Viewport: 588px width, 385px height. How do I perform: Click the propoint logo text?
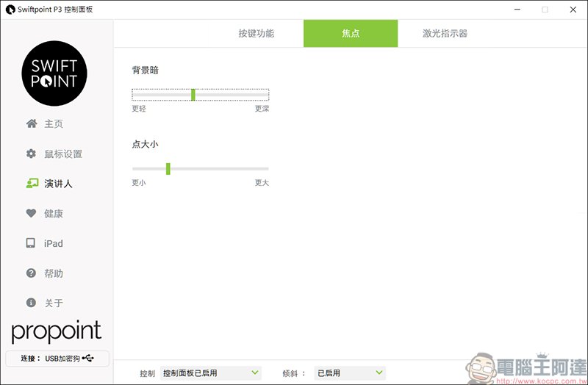(x=57, y=331)
